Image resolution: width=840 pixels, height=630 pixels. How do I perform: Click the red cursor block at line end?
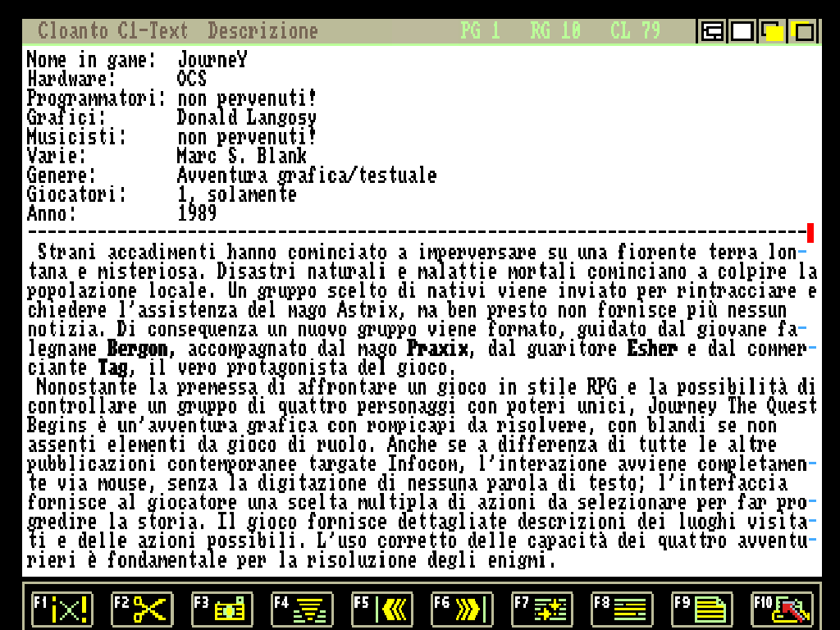pos(810,233)
